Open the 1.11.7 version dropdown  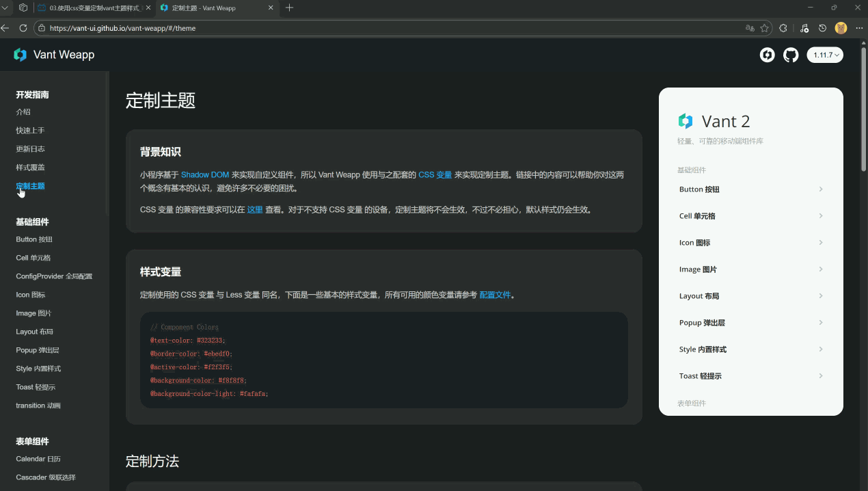(825, 55)
